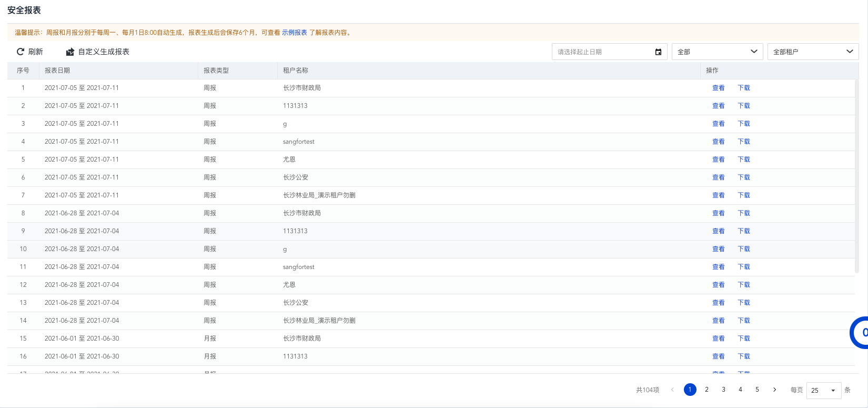Click the 自定义生成报表 button label
Viewport: 868px width, 408px height.
(x=104, y=52)
